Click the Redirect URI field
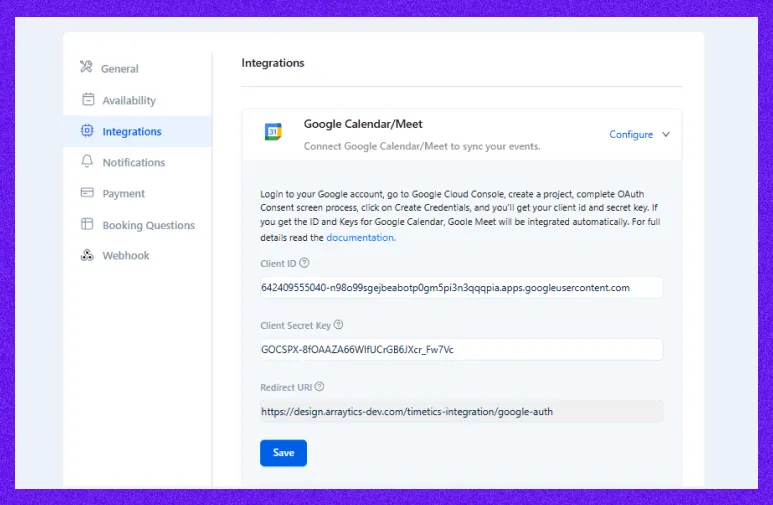This screenshot has height=505, width=773. click(461, 411)
